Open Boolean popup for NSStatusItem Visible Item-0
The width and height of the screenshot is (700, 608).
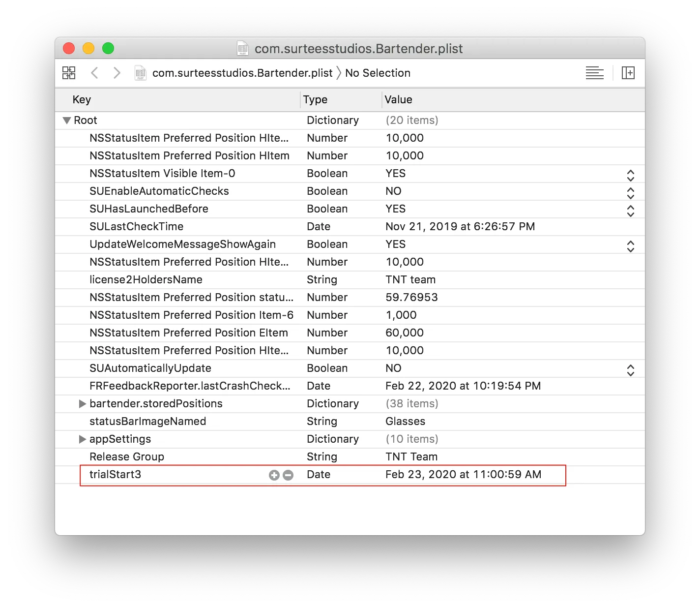tap(631, 176)
